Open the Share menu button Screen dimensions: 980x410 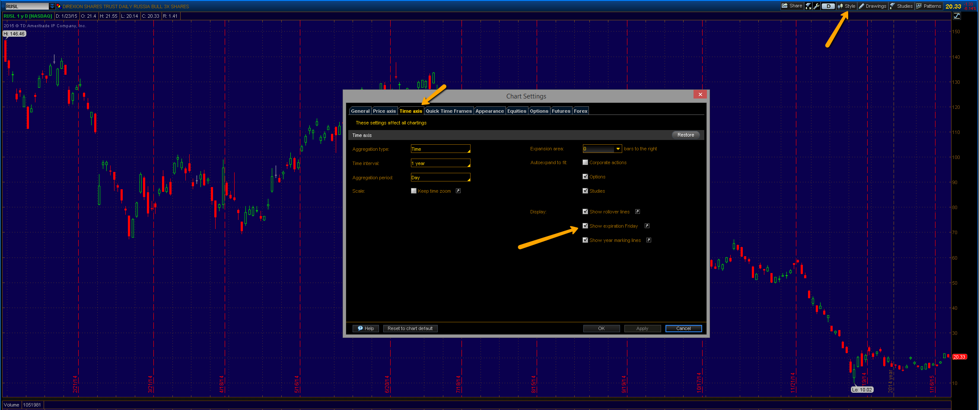click(x=792, y=6)
